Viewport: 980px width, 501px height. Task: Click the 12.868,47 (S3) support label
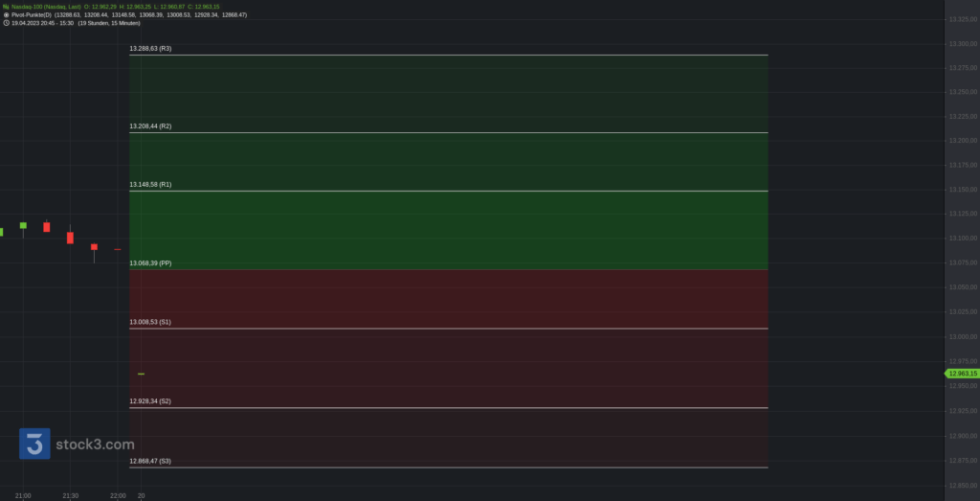click(150, 461)
